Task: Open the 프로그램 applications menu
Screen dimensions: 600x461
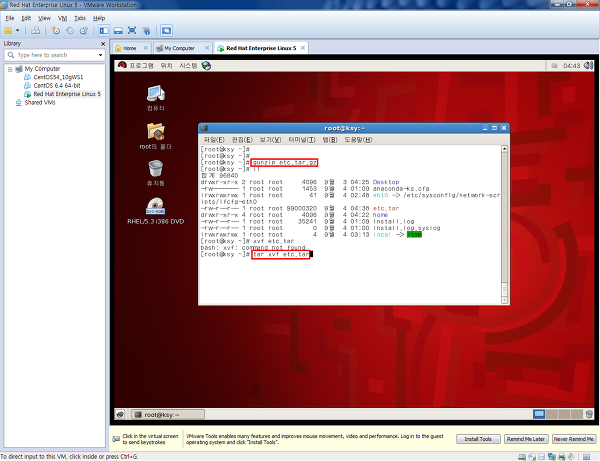Action: (141, 66)
